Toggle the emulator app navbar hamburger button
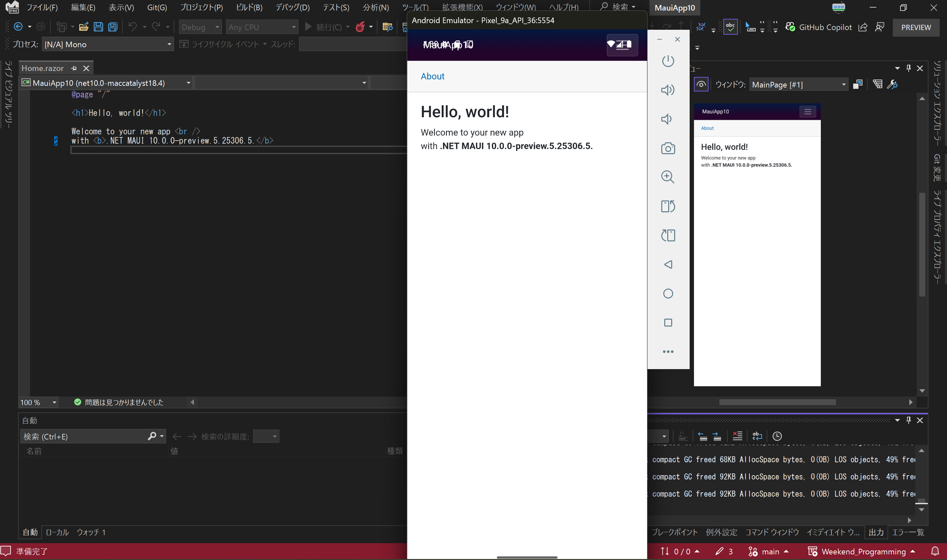This screenshot has height=560, width=947. tap(622, 45)
